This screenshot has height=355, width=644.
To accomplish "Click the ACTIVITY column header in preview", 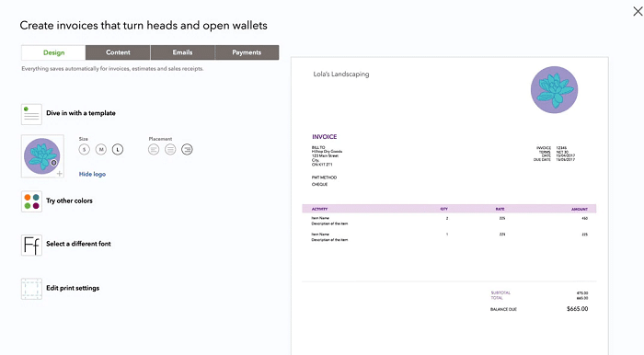I will (319, 209).
